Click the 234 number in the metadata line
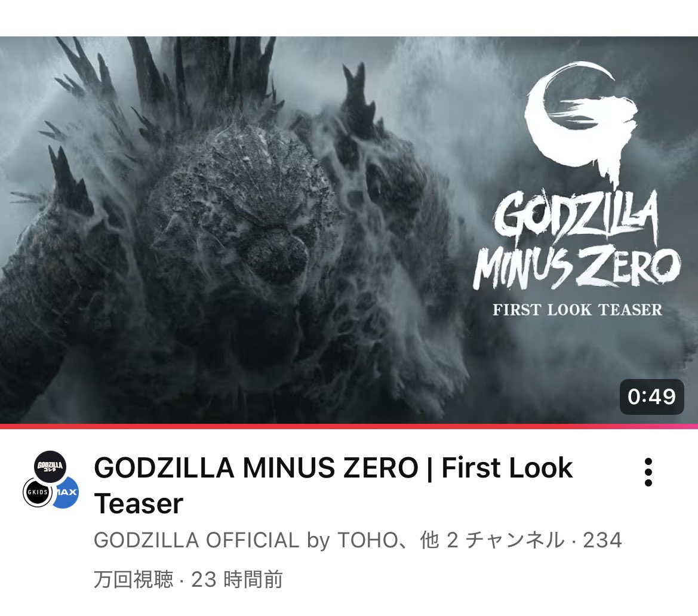The width and height of the screenshot is (698, 616). coord(602,540)
